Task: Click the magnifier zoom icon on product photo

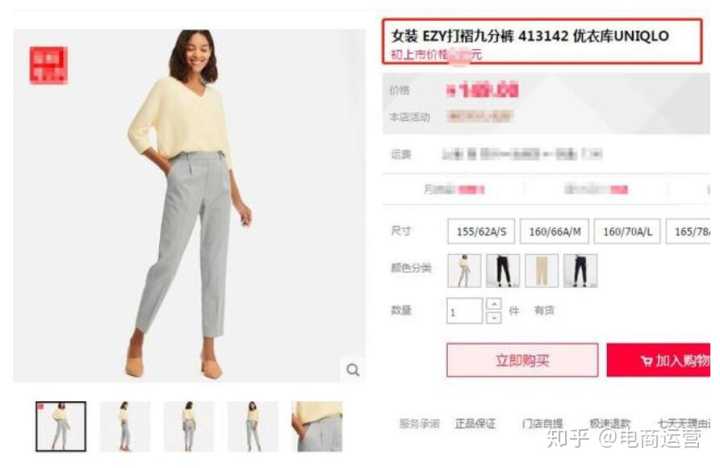Action: (x=353, y=370)
